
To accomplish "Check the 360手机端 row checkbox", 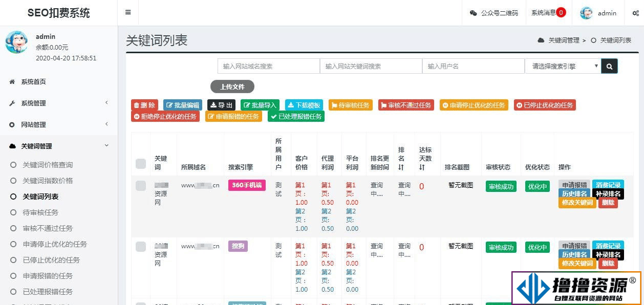I will click(x=141, y=186).
